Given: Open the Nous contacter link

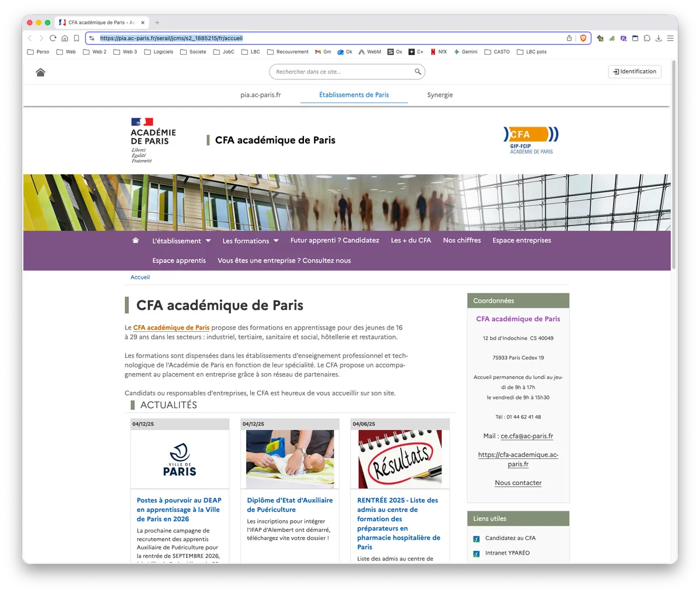Looking at the screenshot, I should [x=518, y=483].
